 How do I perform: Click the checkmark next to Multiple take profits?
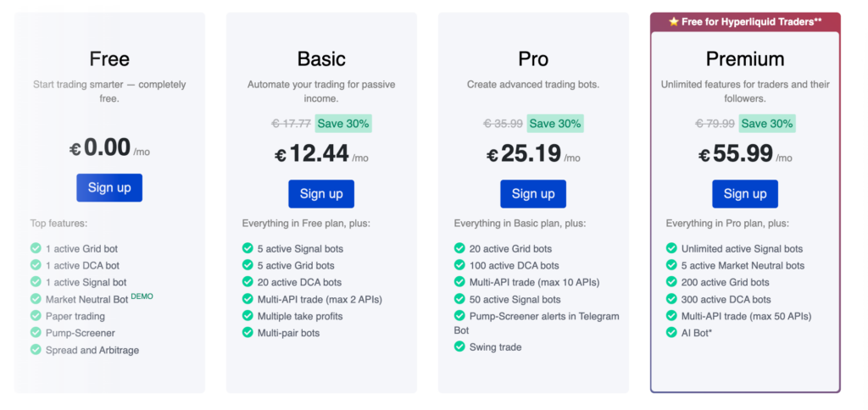tap(248, 316)
